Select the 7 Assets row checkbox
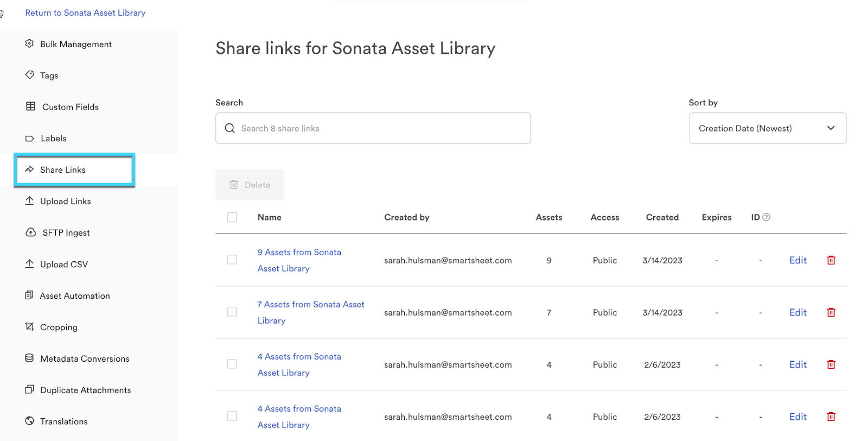This screenshot has height=441, width=868. (x=232, y=312)
